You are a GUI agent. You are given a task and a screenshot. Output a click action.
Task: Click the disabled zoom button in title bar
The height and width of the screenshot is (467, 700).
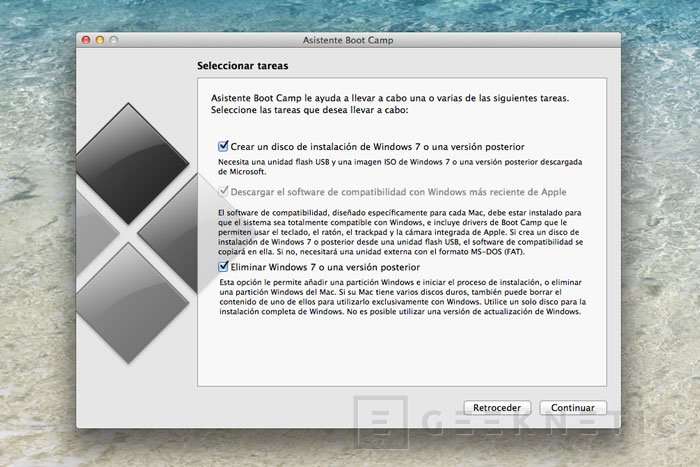[x=114, y=40]
